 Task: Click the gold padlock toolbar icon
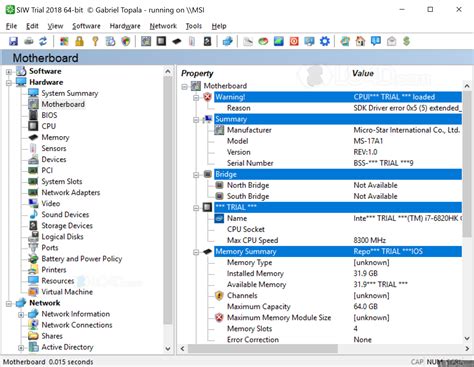coord(79,41)
